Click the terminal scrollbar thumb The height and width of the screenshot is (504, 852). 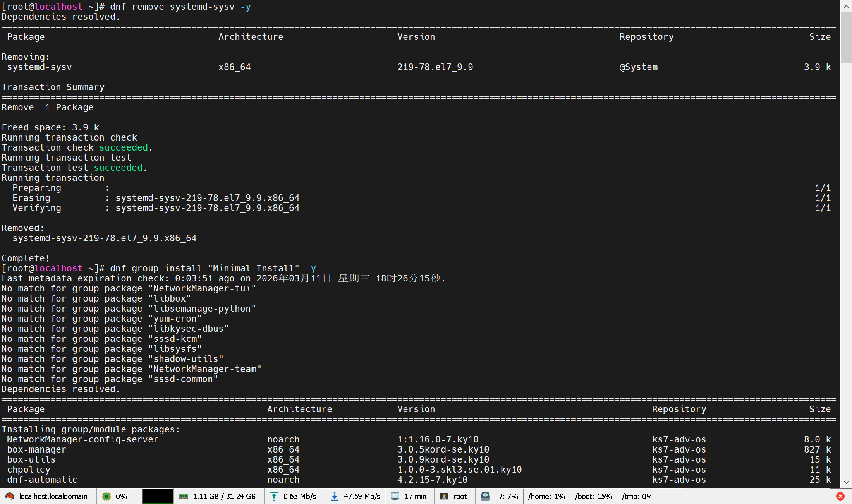846,37
